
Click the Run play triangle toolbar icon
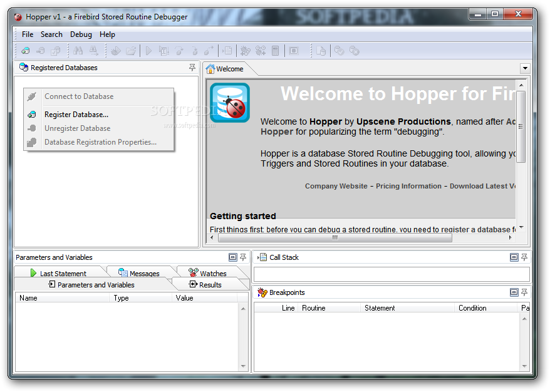tap(148, 51)
